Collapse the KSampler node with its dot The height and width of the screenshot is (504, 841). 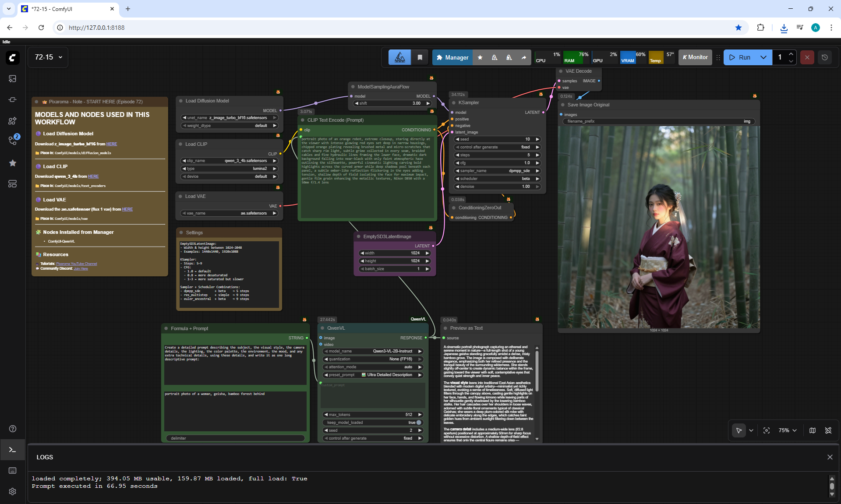click(x=454, y=102)
